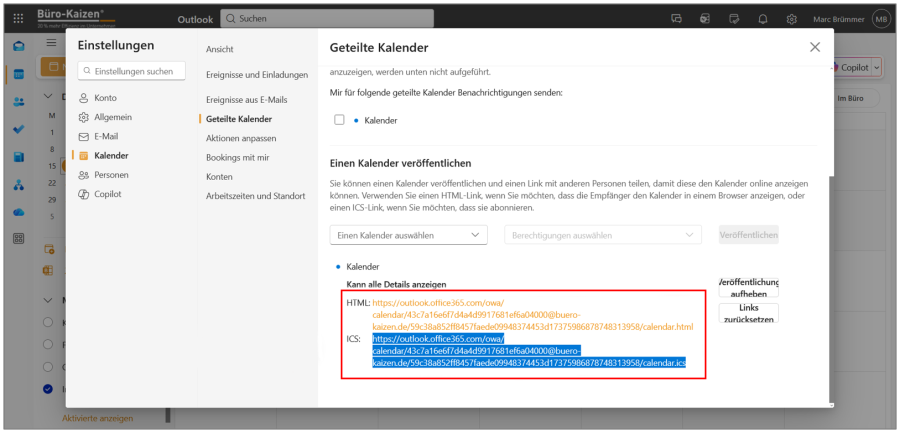The height and width of the screenshot is (433, 900).
Task: Click the Veröffentlichen button
Action: [x=748, y=235]
